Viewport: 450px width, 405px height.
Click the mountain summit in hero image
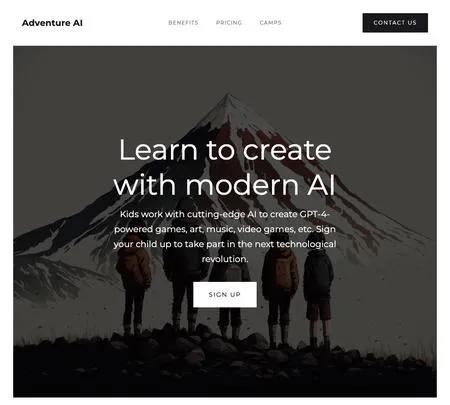228,98
